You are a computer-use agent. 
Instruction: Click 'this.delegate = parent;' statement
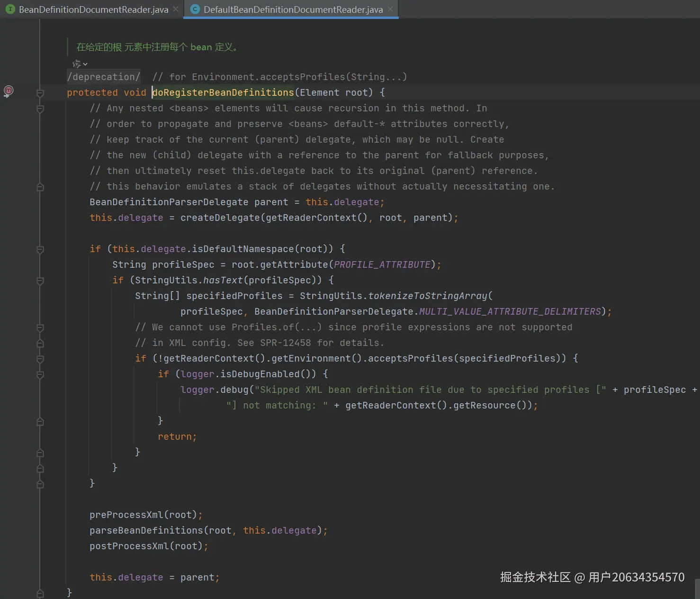pyautogui.click(x=154, y=577)
